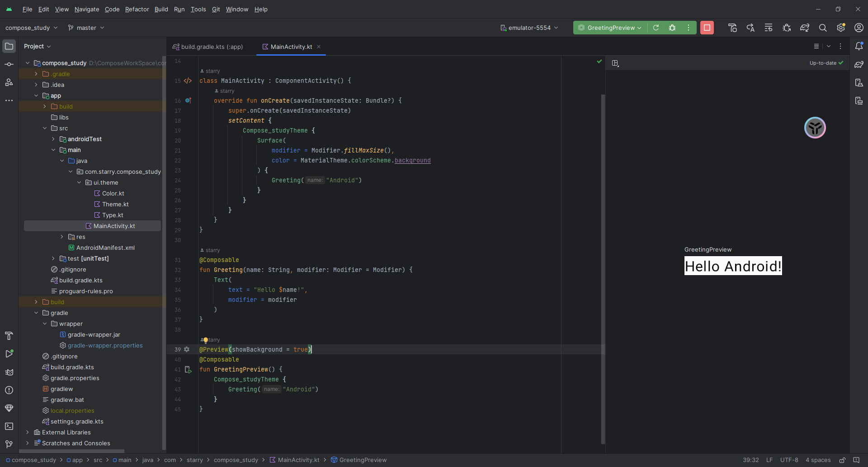
Task: Select AndroidManifest.xml in project tree
Action: click(105, 248)
